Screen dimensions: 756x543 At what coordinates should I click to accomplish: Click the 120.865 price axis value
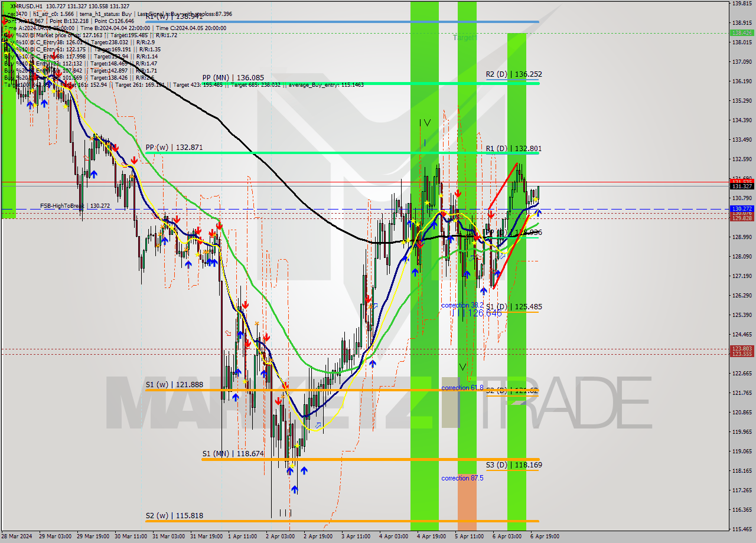(742, 412)
